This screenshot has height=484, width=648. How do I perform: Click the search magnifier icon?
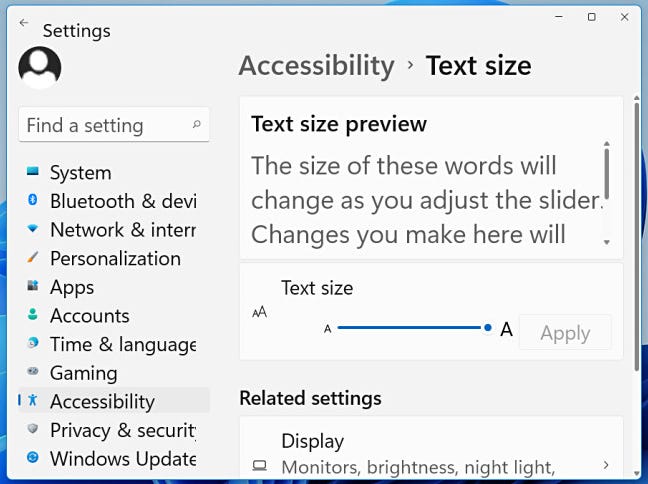tap(196, 125)
